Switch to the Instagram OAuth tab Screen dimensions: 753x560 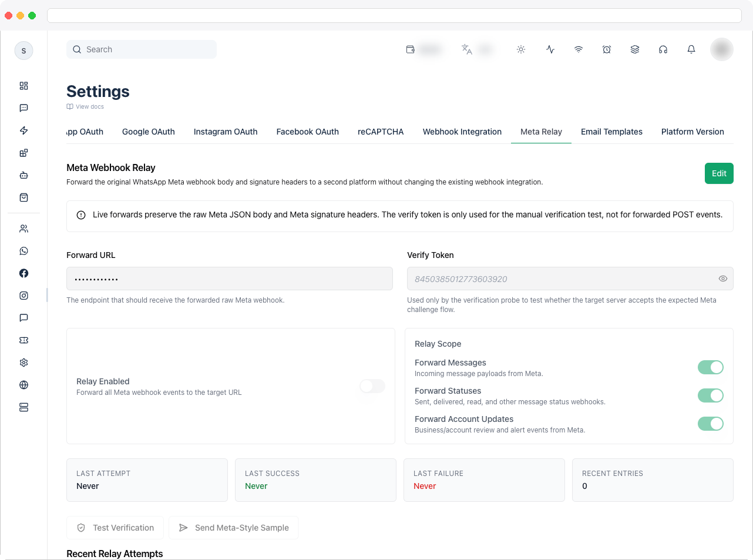tap(226, 132)
